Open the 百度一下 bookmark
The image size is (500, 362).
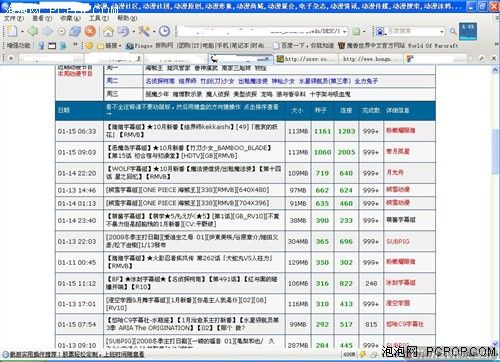click(x=303, y=46)
